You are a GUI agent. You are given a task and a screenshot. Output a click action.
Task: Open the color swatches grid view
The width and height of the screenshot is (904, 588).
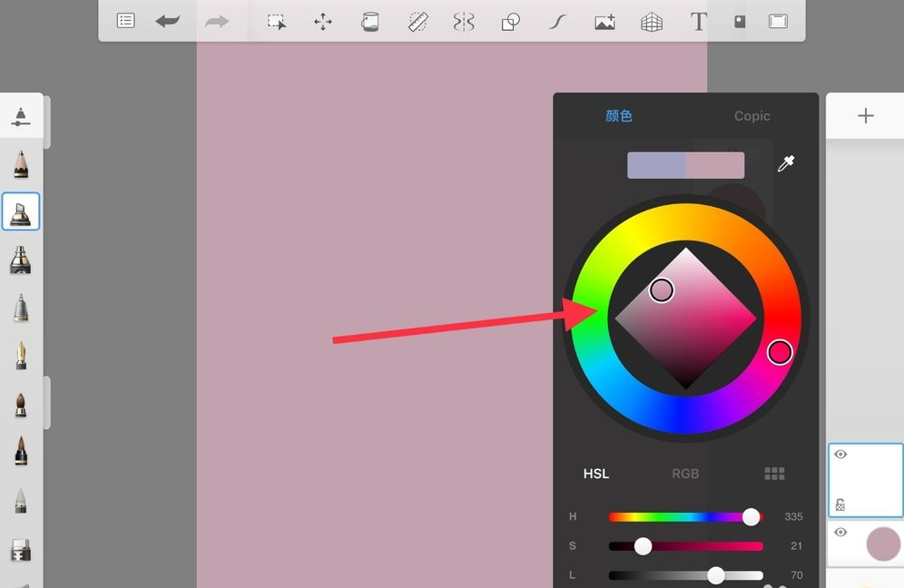tap(774, 474)
